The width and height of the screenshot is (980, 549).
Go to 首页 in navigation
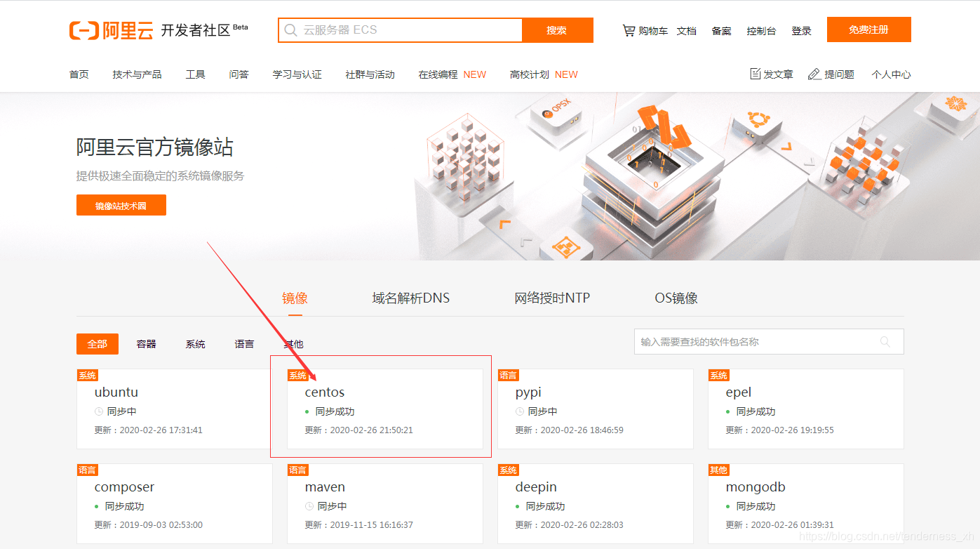[79, 74]
